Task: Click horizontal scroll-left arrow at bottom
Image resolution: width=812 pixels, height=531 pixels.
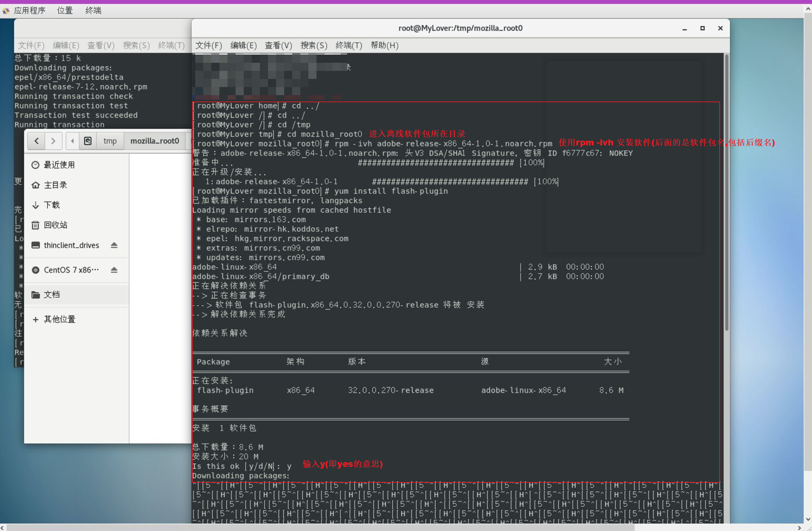Action: (3, 528)
